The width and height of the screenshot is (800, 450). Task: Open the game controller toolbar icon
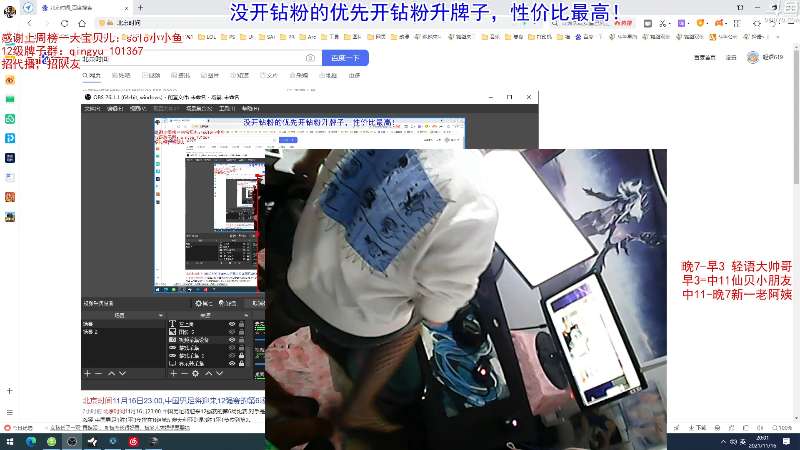point(719,23)
